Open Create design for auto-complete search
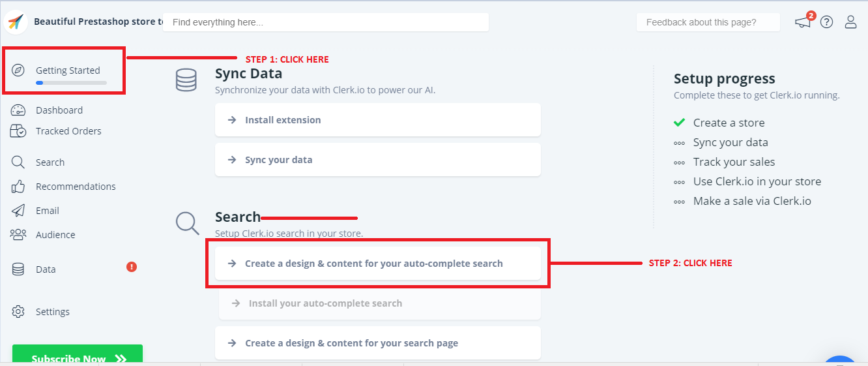868x366 pixels. [x=377, y=264]
